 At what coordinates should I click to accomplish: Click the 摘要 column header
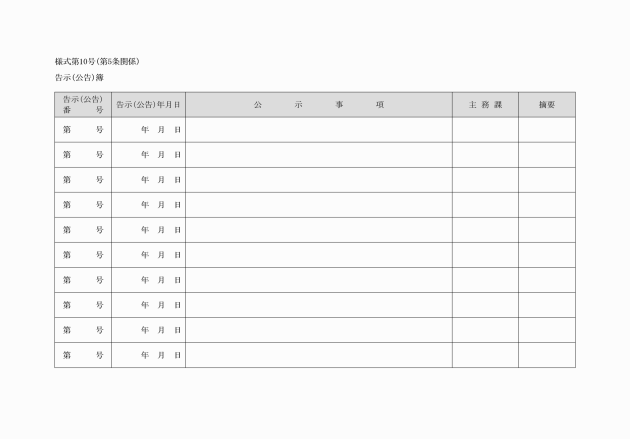click(x=547, y=105)
